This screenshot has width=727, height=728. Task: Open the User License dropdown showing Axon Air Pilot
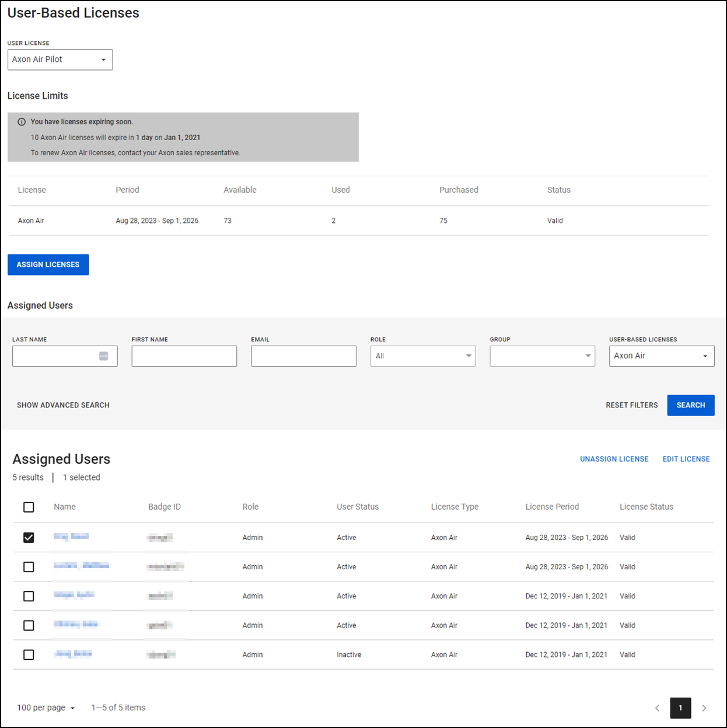[60, 60]
